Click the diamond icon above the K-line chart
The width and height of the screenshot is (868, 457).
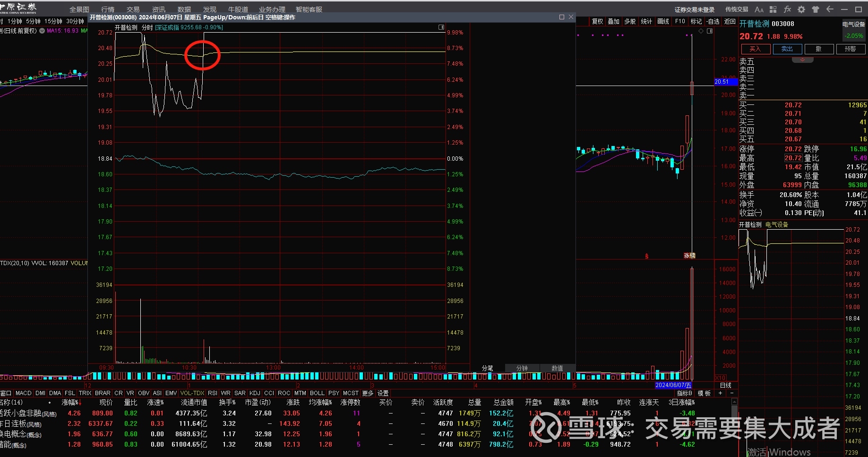[701, 31]
